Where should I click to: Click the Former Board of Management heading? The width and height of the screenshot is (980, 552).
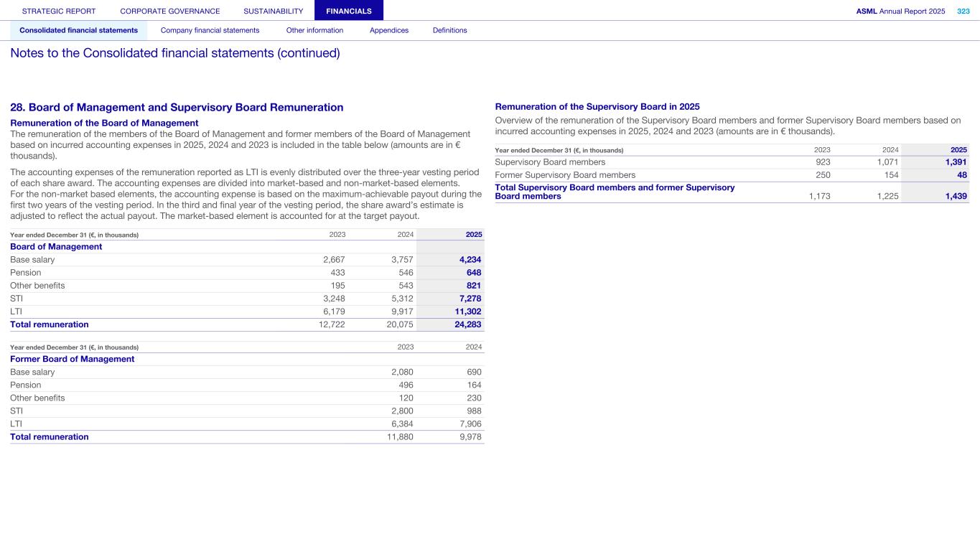pyautogui.click(x=72, y=359)
